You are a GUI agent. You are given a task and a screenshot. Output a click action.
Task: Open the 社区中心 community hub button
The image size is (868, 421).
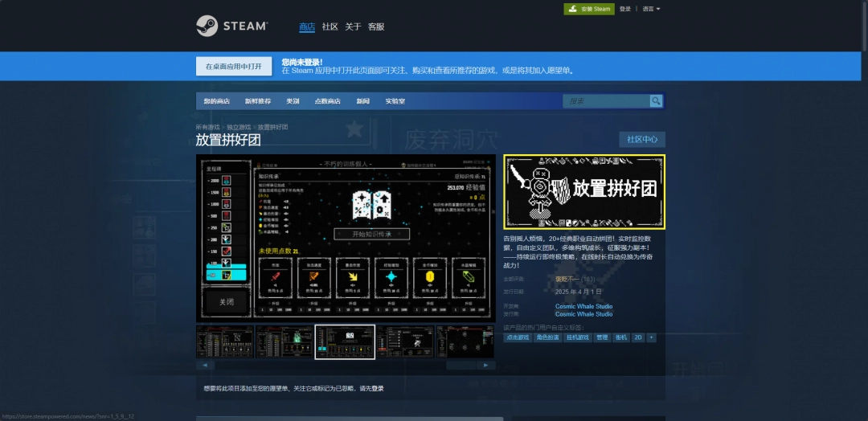tap(641, 140)
